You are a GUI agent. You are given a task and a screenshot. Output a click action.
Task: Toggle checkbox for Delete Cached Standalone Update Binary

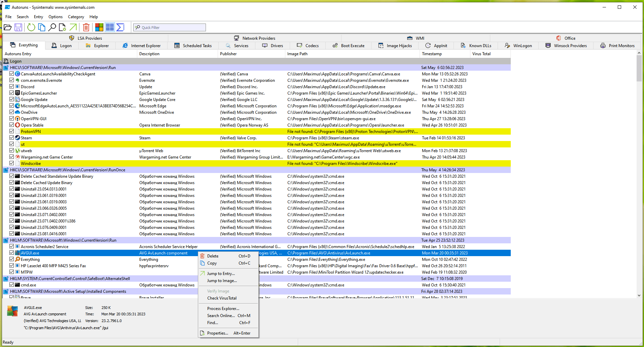click(12, 176)
